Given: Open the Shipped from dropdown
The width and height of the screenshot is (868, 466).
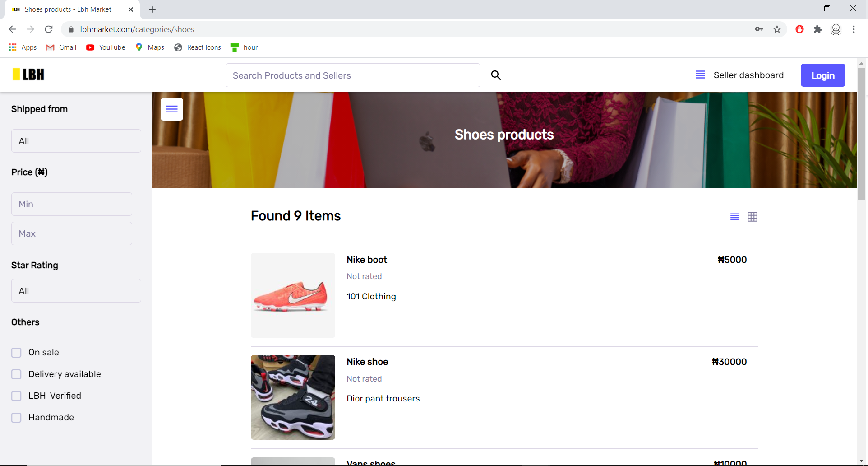Looking at the screenshot, I should [x=76, y=141].
